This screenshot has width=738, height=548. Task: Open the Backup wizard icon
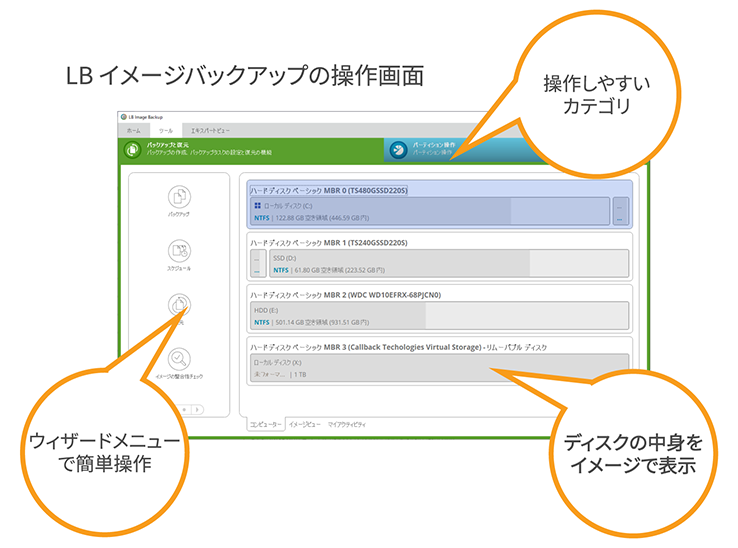(179, 197)
